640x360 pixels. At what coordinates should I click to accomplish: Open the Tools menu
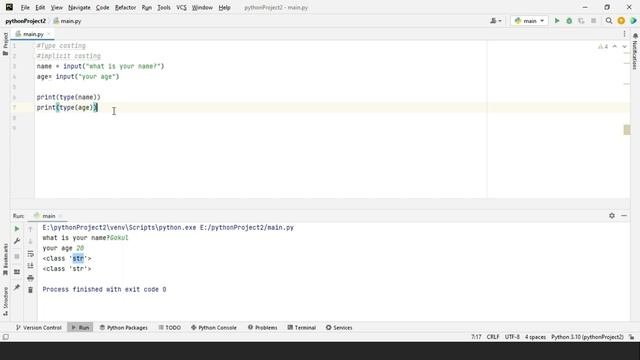pos(164,7)
